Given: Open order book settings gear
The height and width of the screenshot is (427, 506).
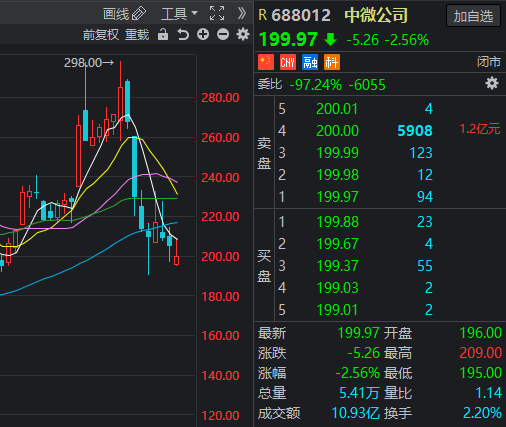Looking at the screenshot, I should point(492,83).
